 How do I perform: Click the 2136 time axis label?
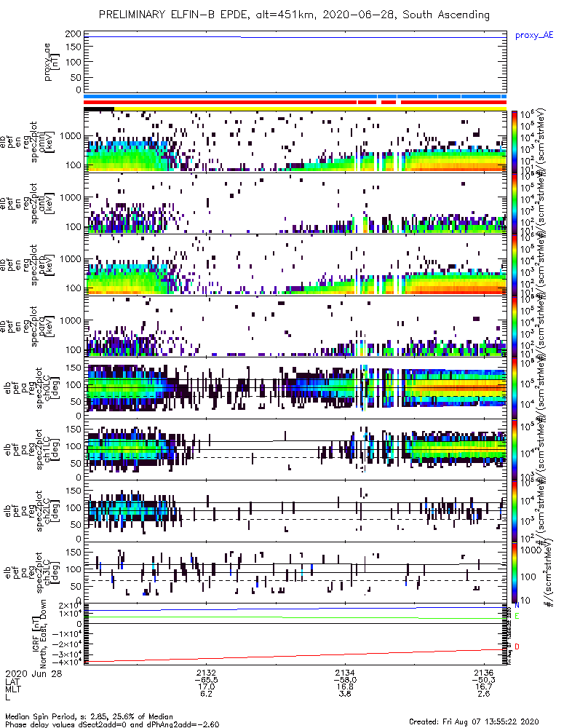pyautogui.click(x=484, y=673)
